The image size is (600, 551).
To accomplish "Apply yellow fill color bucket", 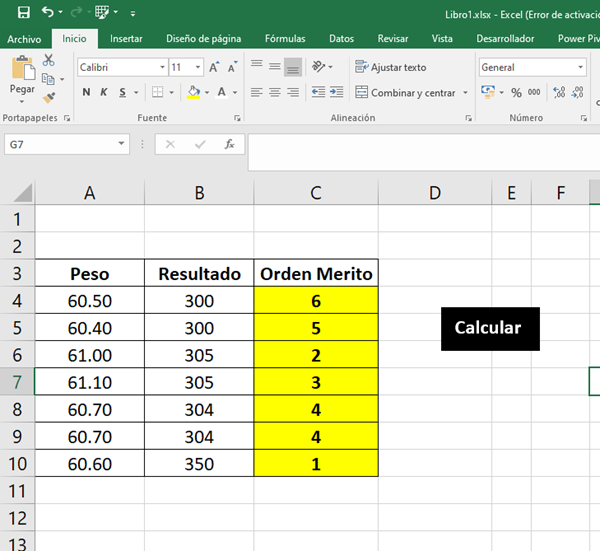I will click(x=194, y=92).
